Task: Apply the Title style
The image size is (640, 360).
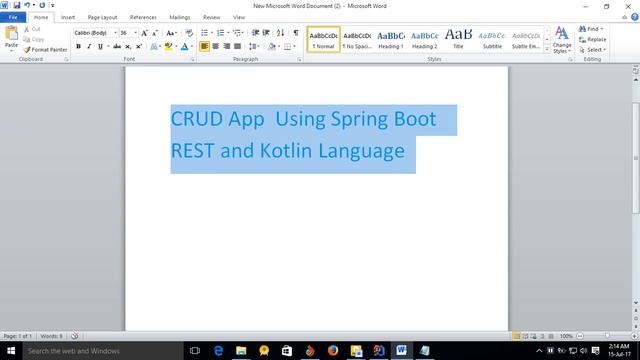Action: pyautogui.click(x=458, y=40)
